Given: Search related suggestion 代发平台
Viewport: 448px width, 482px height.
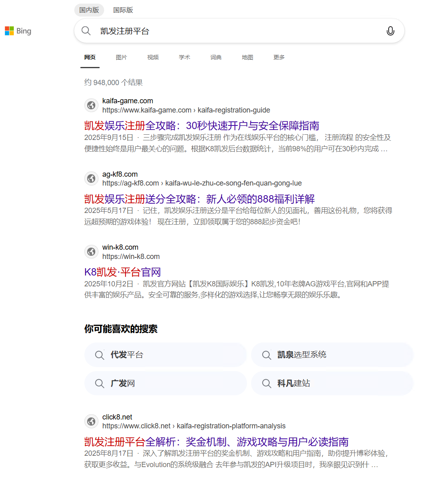Looking at the screenshot, I should (x=165, y=355).
